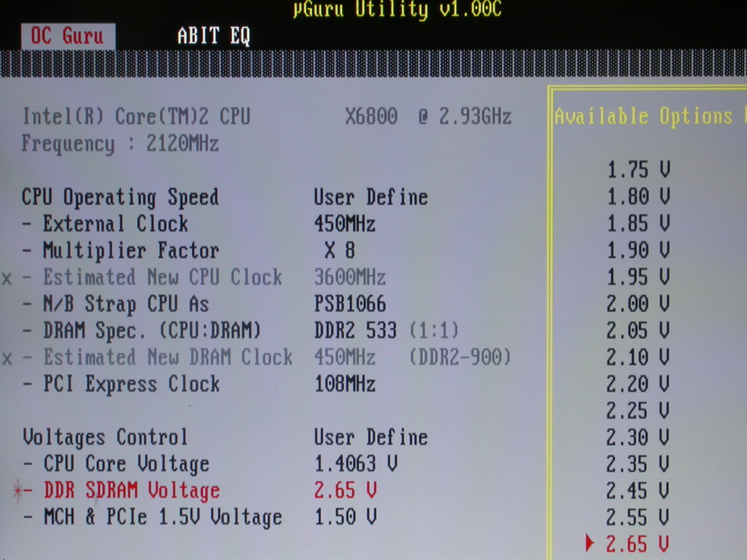747x560 pixels.
Task: Click the 108MHz PCI Express value
Action: [345, 384]
